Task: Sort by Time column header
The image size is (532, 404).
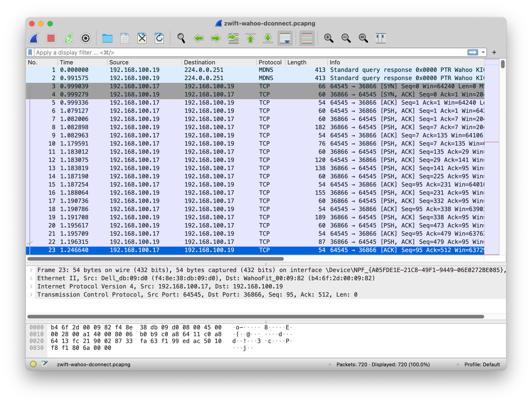Action: pyautogui.click(x=83, y=63)
